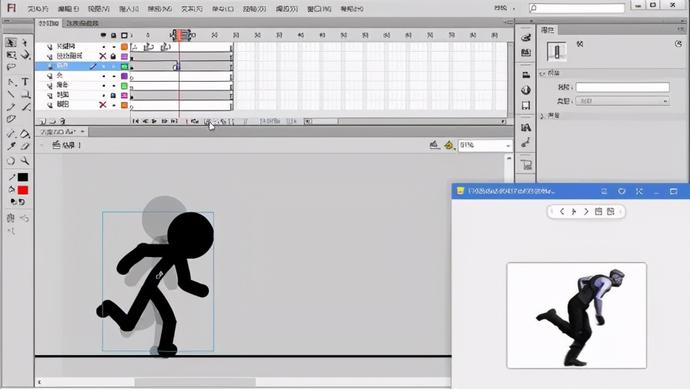Screen dimensions: 690x389
Task: Select the Free Transform tool
Action: (x=11, y=55)
